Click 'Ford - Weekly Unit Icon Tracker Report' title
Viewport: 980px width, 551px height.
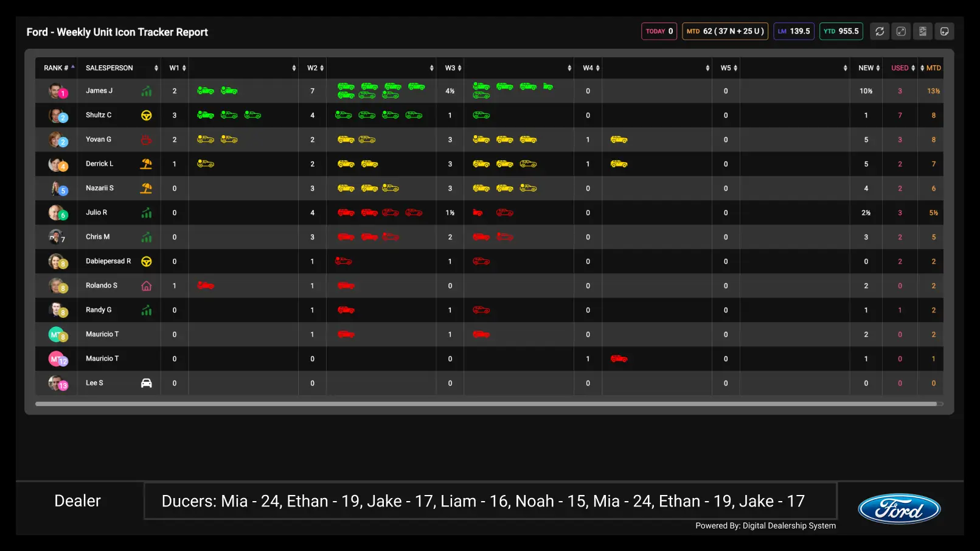point(117,32)
